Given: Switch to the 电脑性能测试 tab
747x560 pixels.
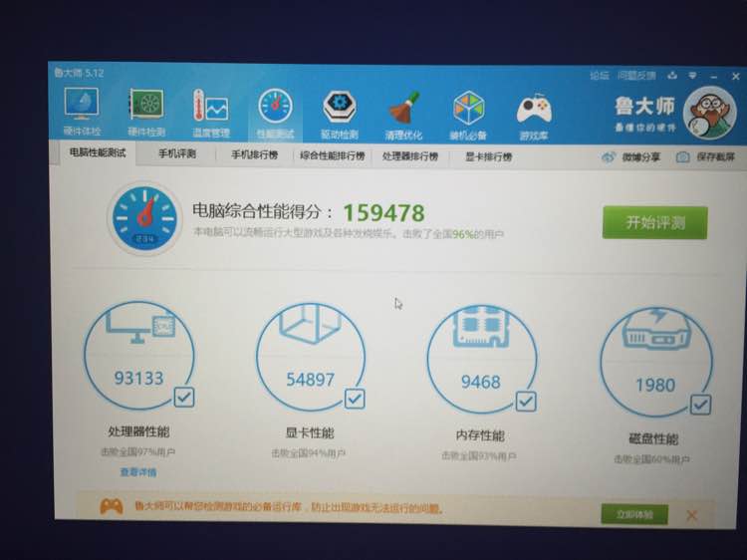Looking at the screenshot, I should 98,153.
